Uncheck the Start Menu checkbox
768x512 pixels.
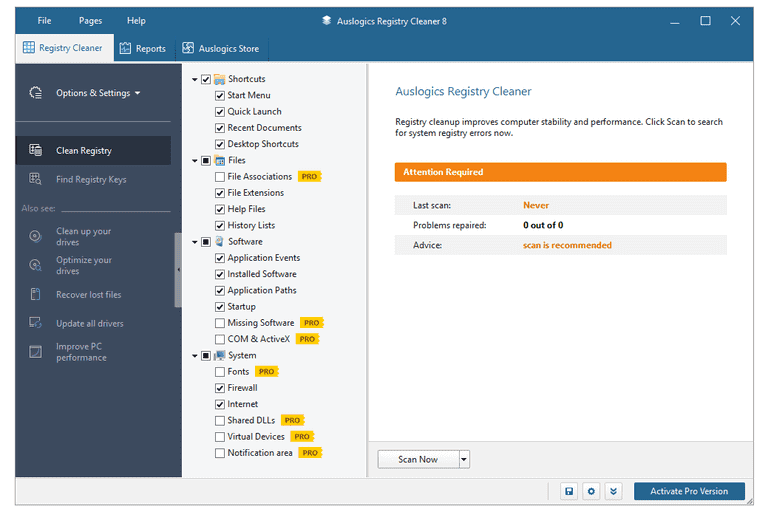(x=219, y=96)
